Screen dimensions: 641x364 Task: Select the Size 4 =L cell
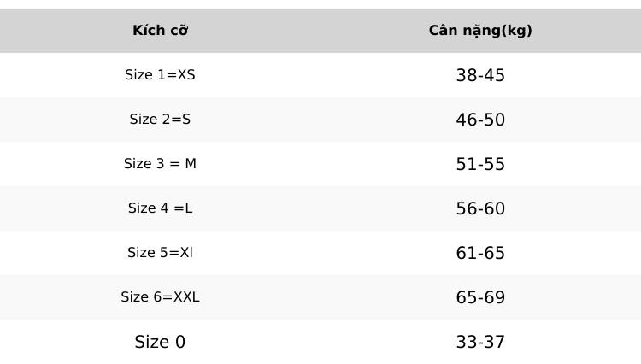[161, 208]
